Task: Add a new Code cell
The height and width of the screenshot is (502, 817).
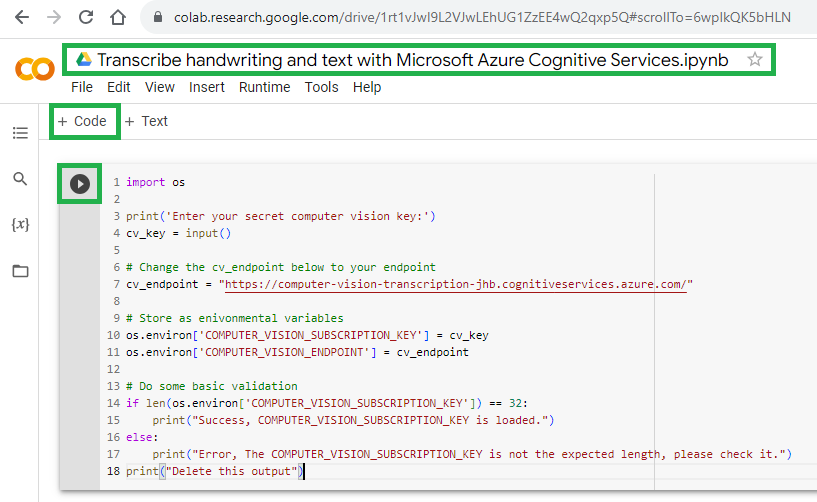Action: 82,121
